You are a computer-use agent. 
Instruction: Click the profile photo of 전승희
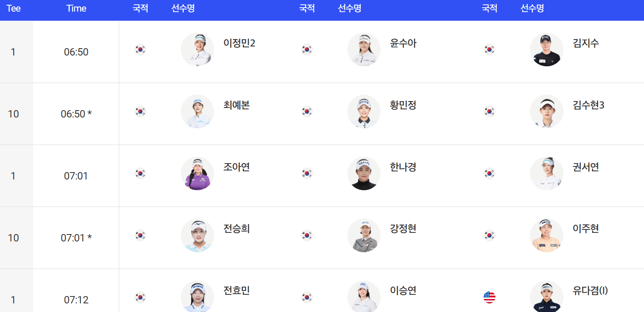197,235
